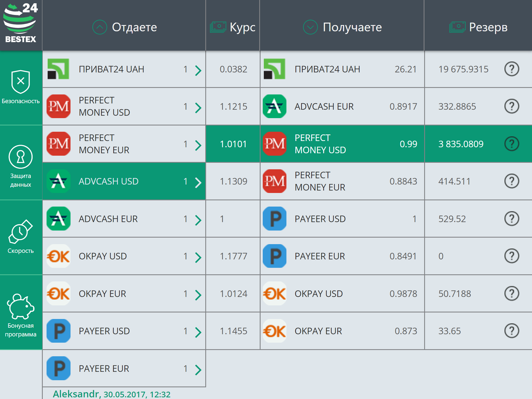This screenshot has height=399, width=532.
Task: Click the Advcash EUR logo in Получаете
Action: [x=274, y=106]
